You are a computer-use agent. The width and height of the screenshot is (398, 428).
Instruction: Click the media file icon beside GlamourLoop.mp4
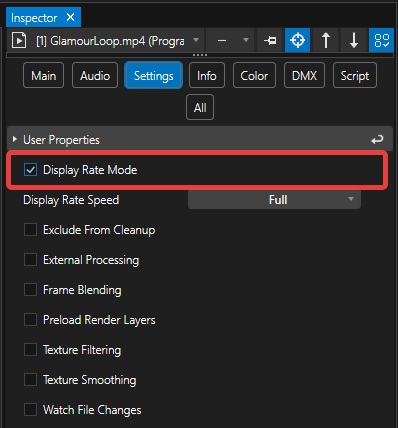click(19, 41)
